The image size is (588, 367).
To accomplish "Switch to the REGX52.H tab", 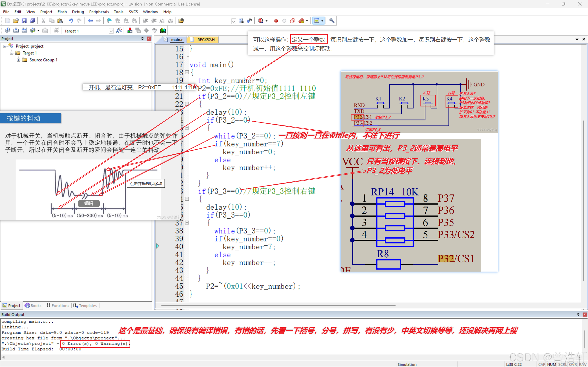I will (206, 39).
